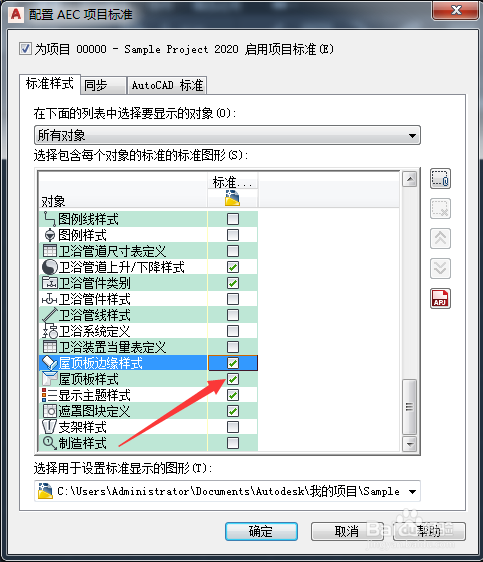Screen dimensions: 483x562
Task: Click the move down double-chevron icon
Action: [440, 268]
